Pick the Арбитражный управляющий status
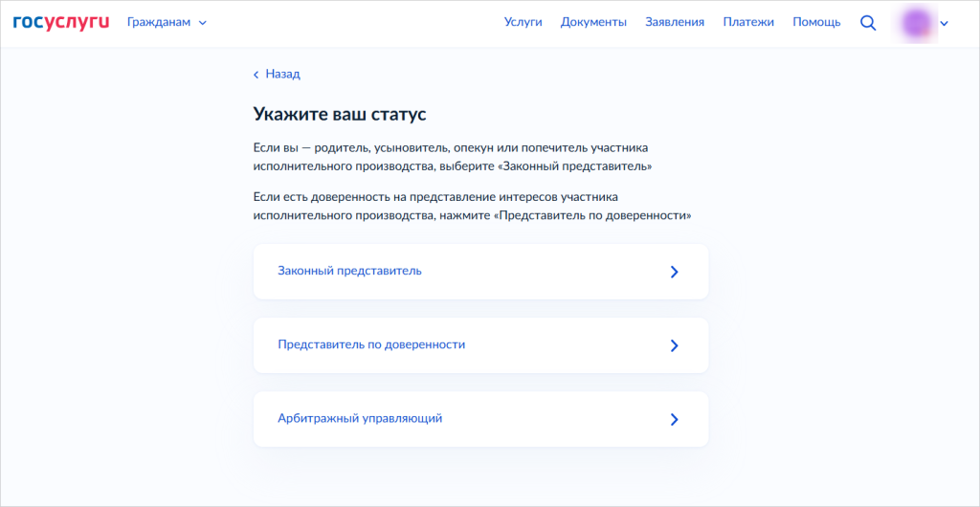This screenshot has width=980, height=507. point(360,418)
